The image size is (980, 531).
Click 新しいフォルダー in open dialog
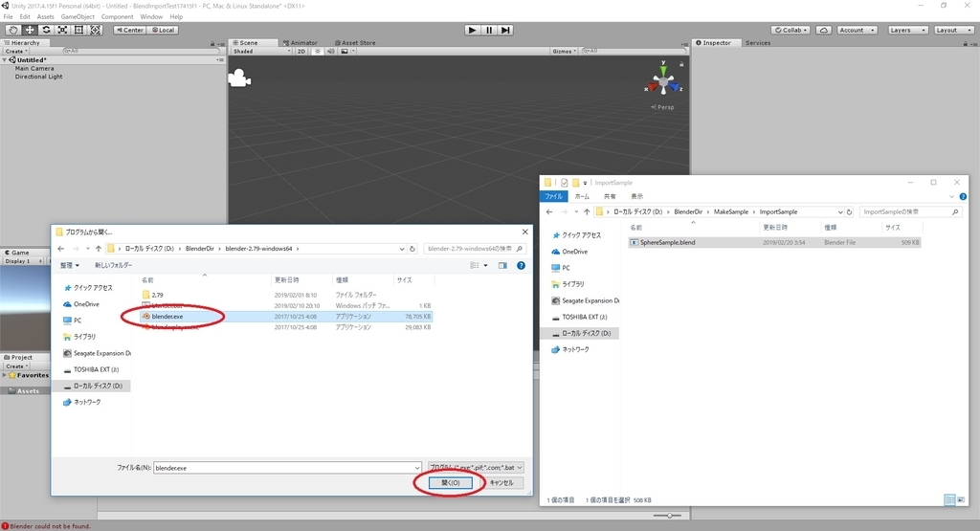113,266
